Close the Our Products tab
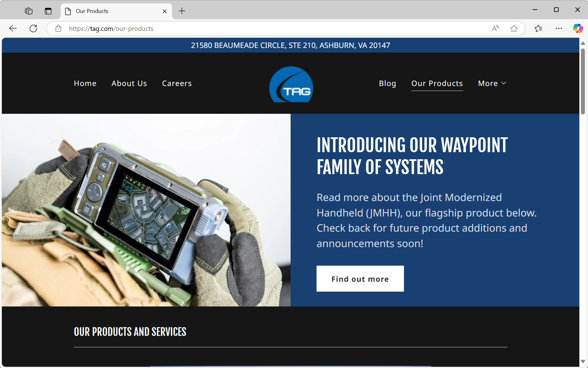 165,11
